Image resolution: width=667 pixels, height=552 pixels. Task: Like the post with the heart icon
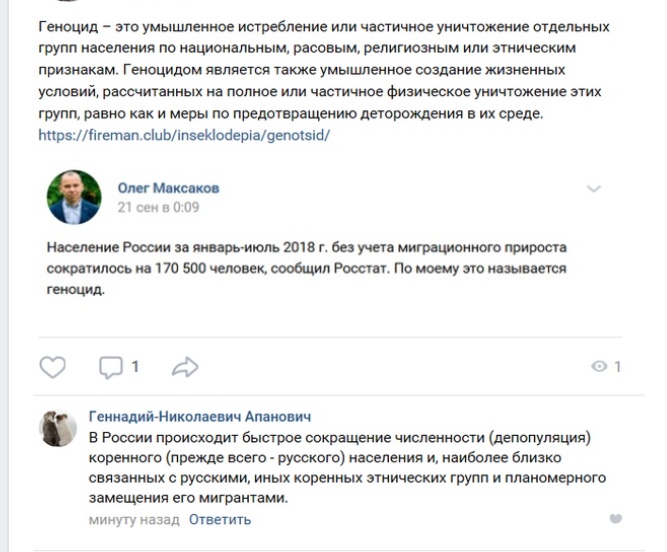tap(52, 367)
